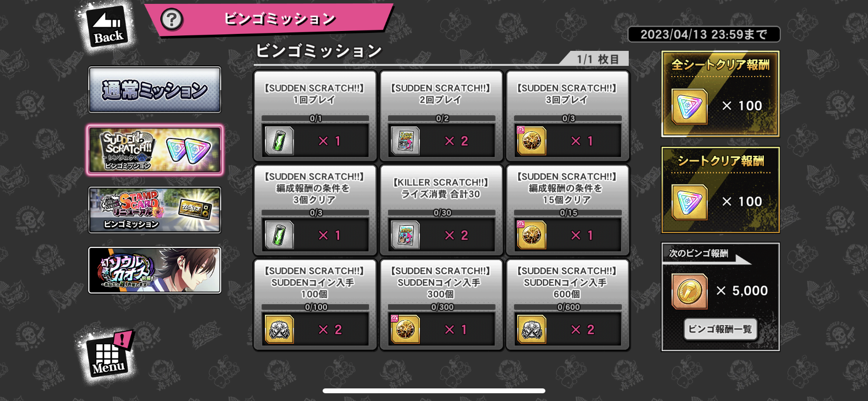
Task: Open the question mark help icon
Action: 171,20
